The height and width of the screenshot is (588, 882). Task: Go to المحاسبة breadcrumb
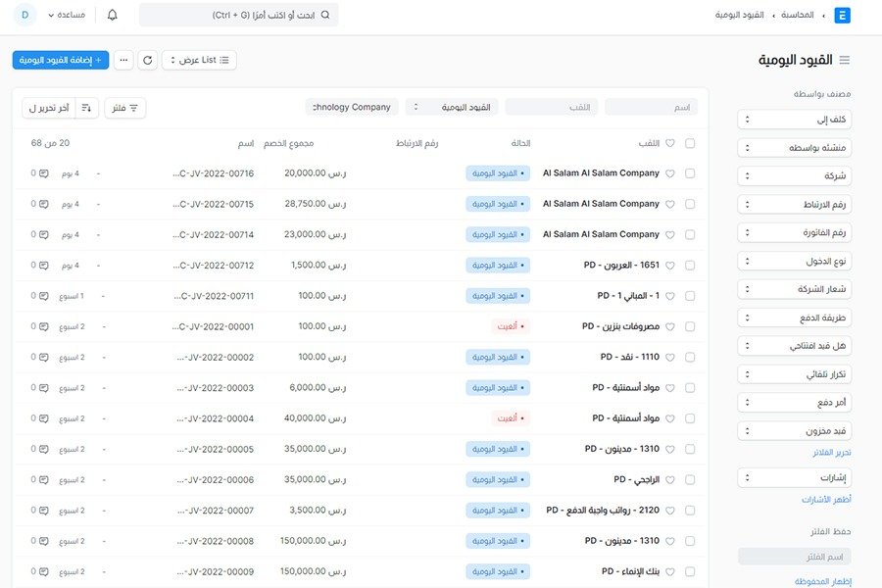click(x=802, y=15)
